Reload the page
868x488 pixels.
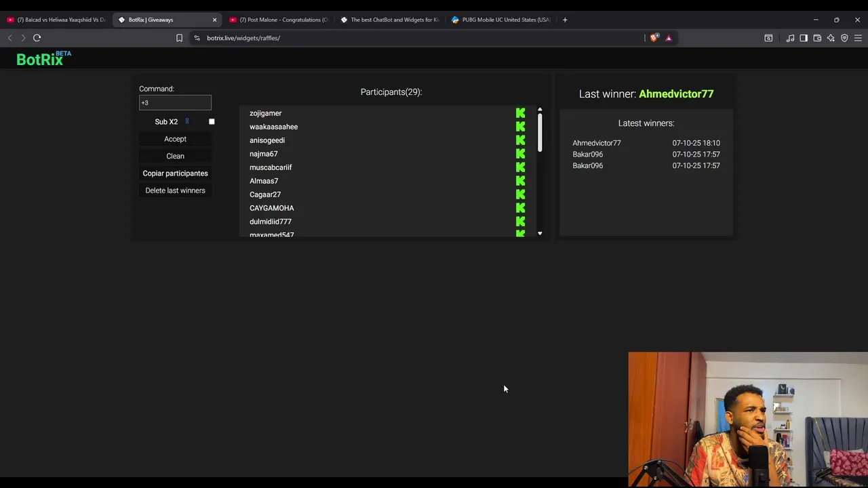pos(37,38)
